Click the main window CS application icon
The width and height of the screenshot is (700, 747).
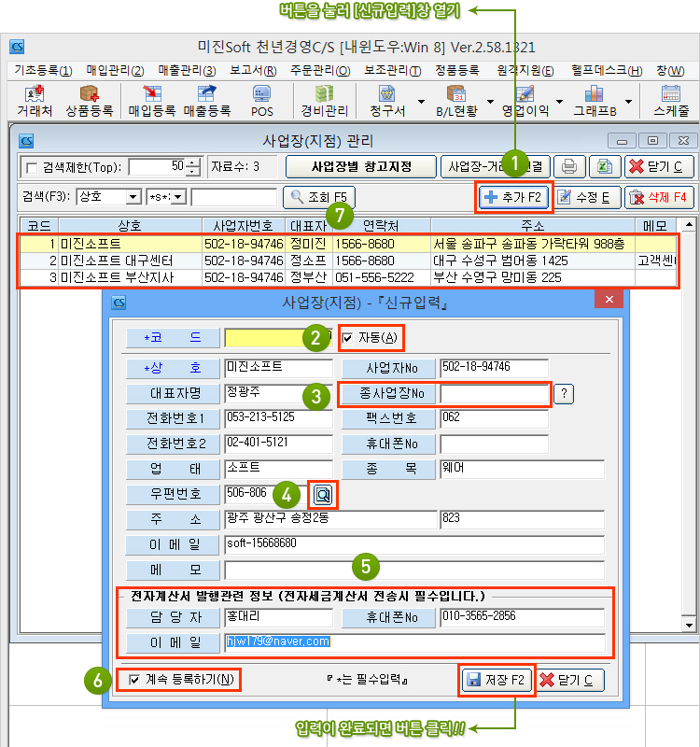(17, 47)
